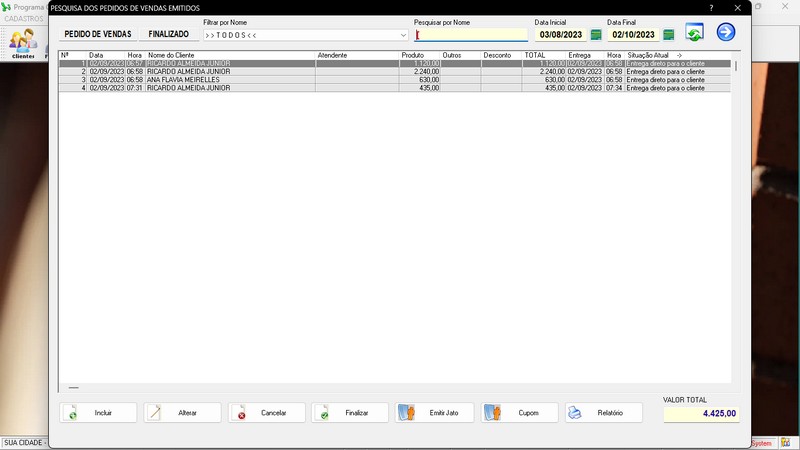
Task: Click the Emitir Jato button
Action: [x=434, y=413]
